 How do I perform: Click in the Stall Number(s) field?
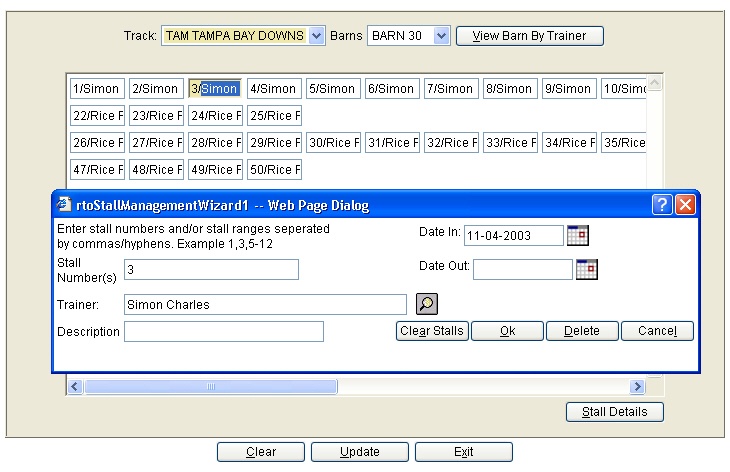coord(211,269)
